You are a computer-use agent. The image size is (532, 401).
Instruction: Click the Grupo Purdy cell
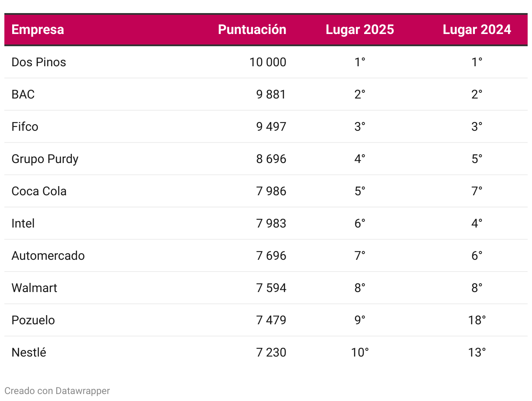tap(45, 159)
